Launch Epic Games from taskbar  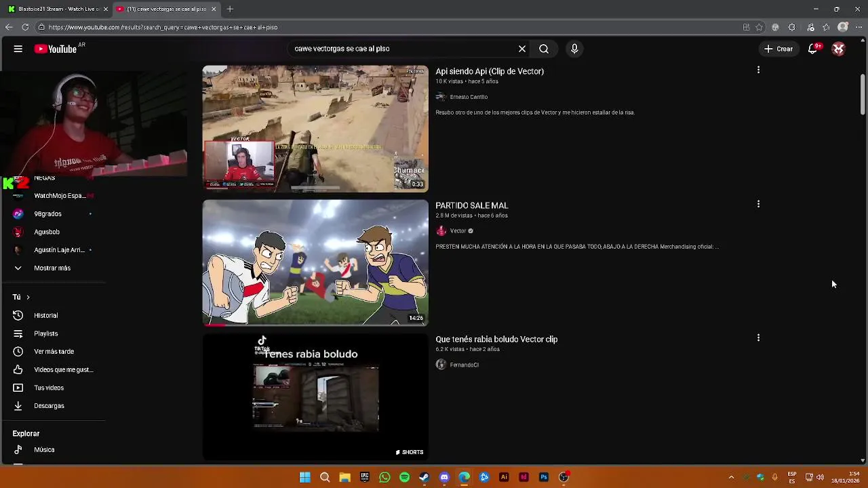[365, 477]
